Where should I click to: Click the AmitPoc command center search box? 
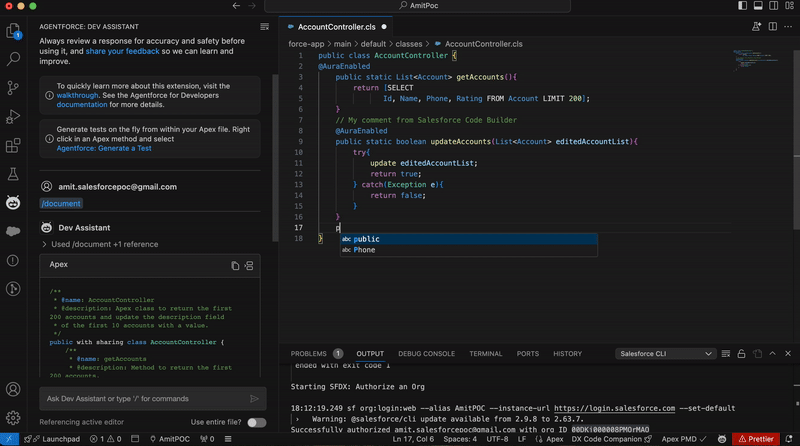417,6
